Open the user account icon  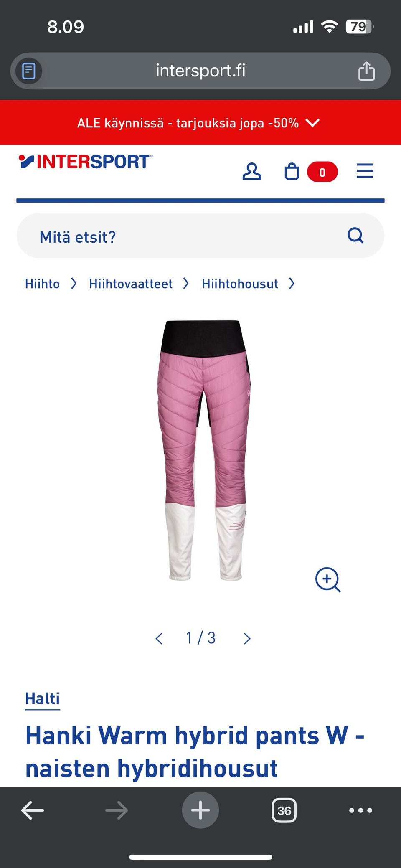coord(251,172)
